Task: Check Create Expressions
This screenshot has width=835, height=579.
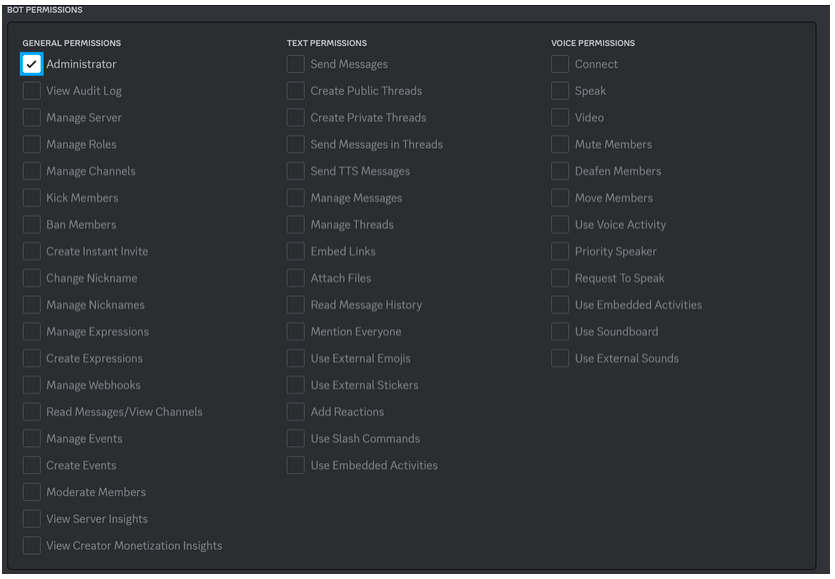Action: tap(31, 358)
